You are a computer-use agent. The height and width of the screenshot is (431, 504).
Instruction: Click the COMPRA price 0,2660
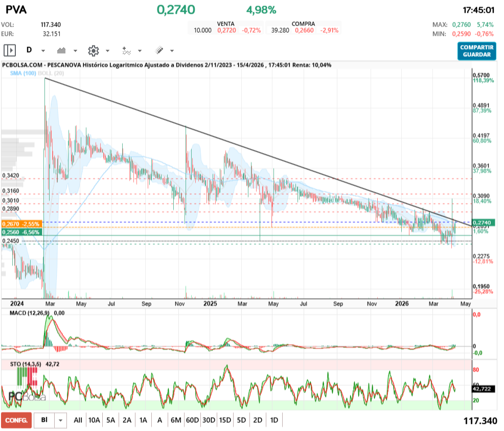coord(304,30)
